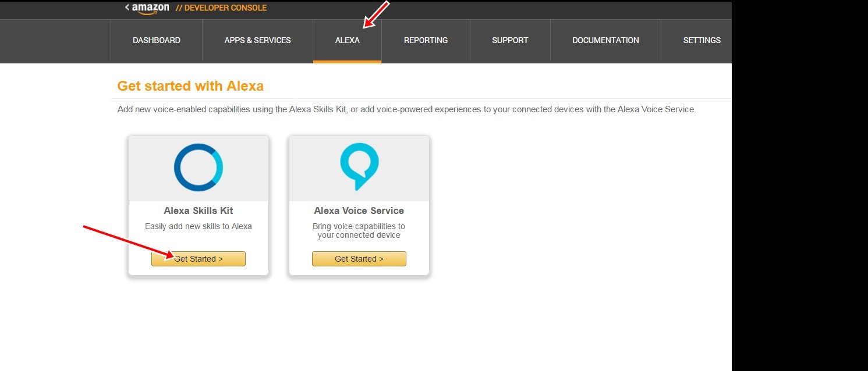This screenshot has height=371, width=868.
Task: Click the 'Alexa Skills Kit' card title
Action: [199, 211]
